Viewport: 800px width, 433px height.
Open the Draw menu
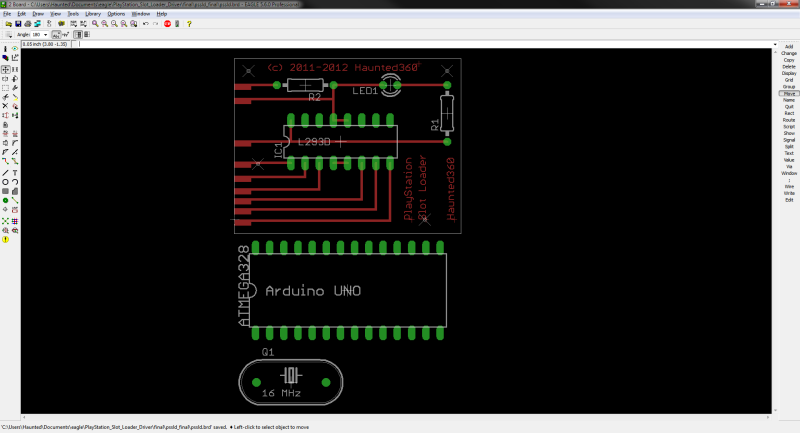click(x=38, y=14)
